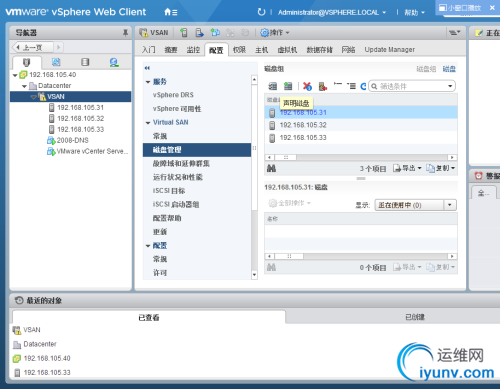Collapse 192.168.105.40 vCenter tree node
Screen dimensions: 500x389
[x=15, y=75]
